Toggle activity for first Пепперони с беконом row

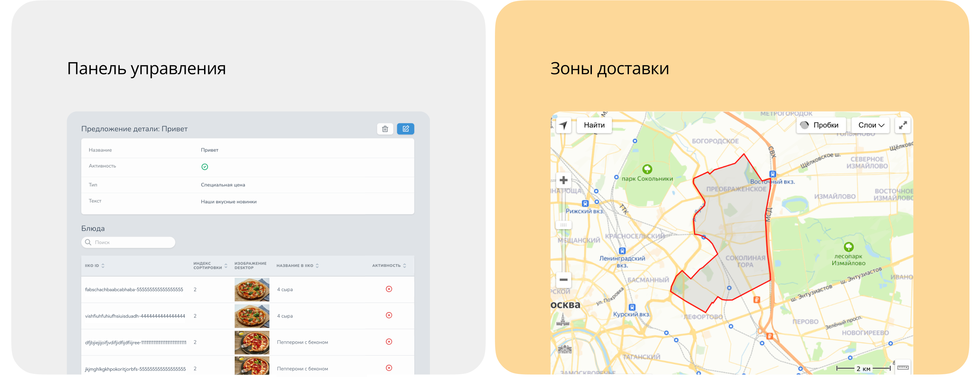[389, 342]
